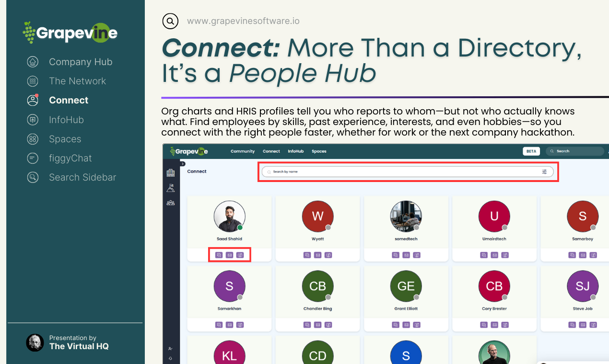Click Chandler Bing's screen-profile action icon

pos(328,325)
